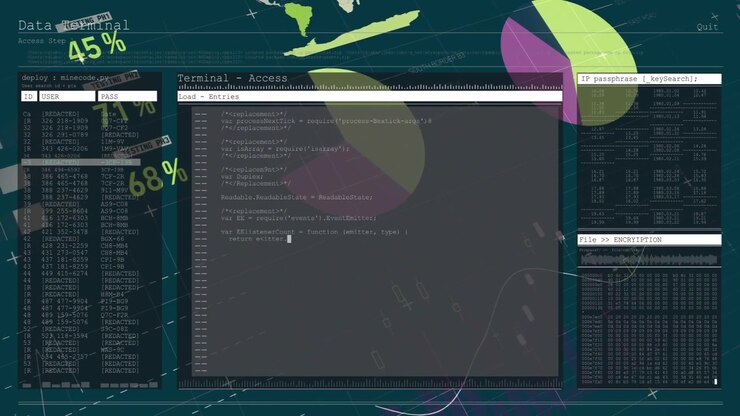Viewport: 740px width, 416px height.
Task: Click the Access Step label
Action: 42,41
